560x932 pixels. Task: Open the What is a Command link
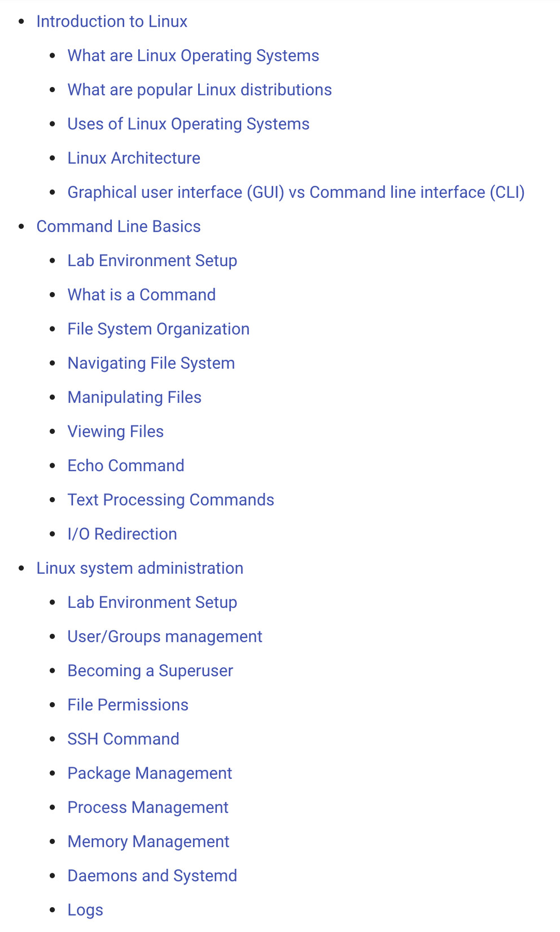click(x=141, y=295)
